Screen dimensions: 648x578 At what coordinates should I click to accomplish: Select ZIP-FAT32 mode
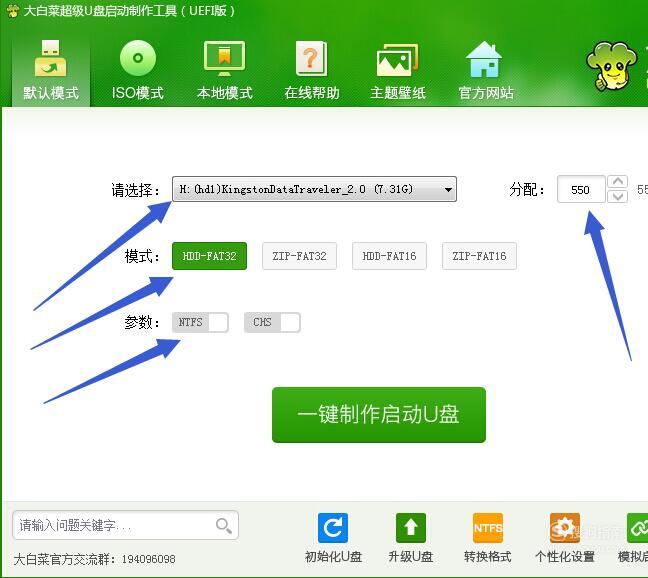tap(300, 256)
